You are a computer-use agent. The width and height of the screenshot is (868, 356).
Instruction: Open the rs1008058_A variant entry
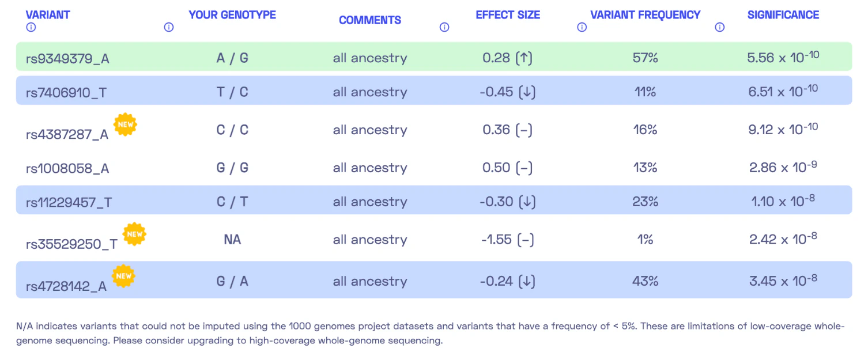[x=67, y=168]
